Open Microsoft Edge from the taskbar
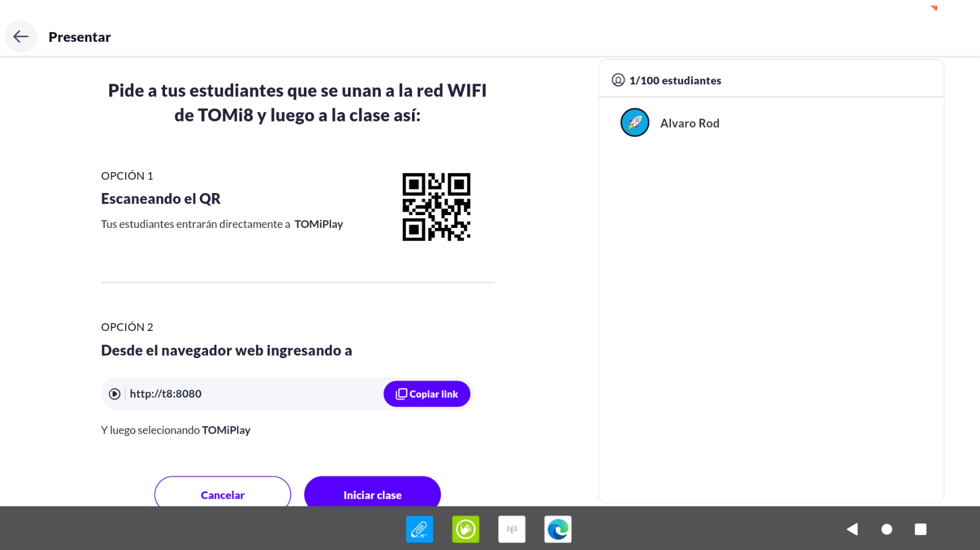Screen dimensions: 980x550 point(557,529)
